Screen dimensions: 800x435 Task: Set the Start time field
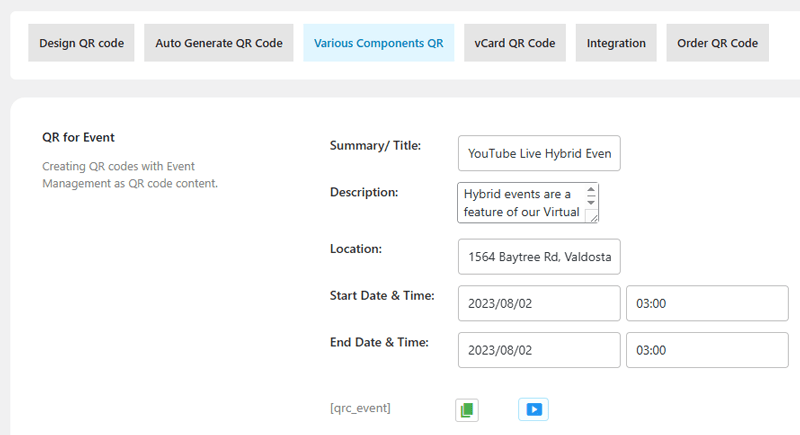pyautogui.click(x=706, y=304)
